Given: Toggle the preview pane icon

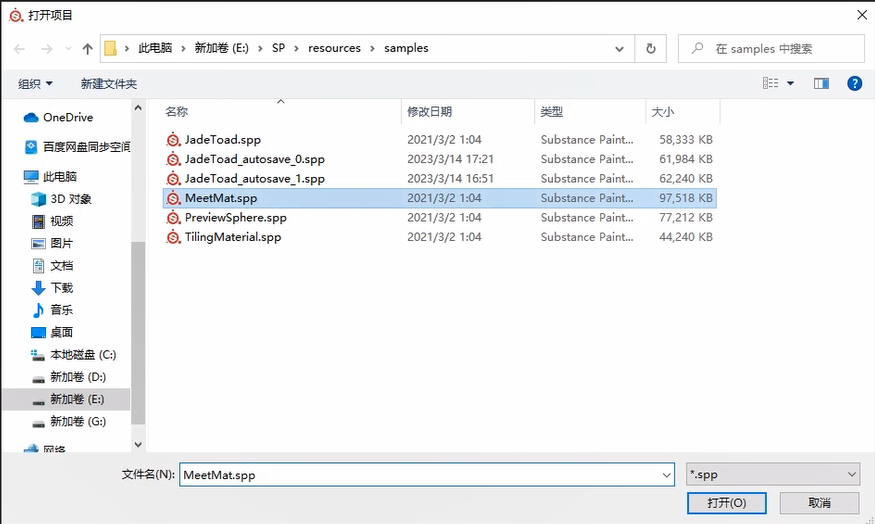Looking at the screenshot, I should pos(821,84).
